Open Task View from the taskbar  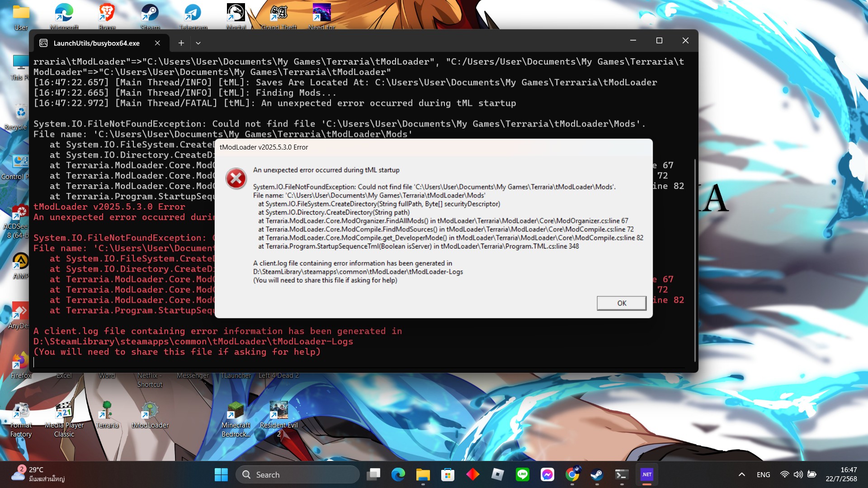[x=373, y=474]
